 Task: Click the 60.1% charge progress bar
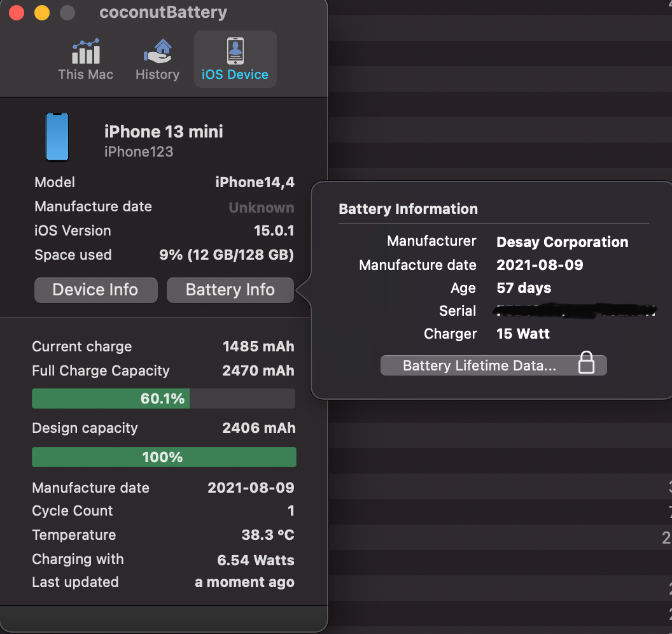(x=164, y=398)
